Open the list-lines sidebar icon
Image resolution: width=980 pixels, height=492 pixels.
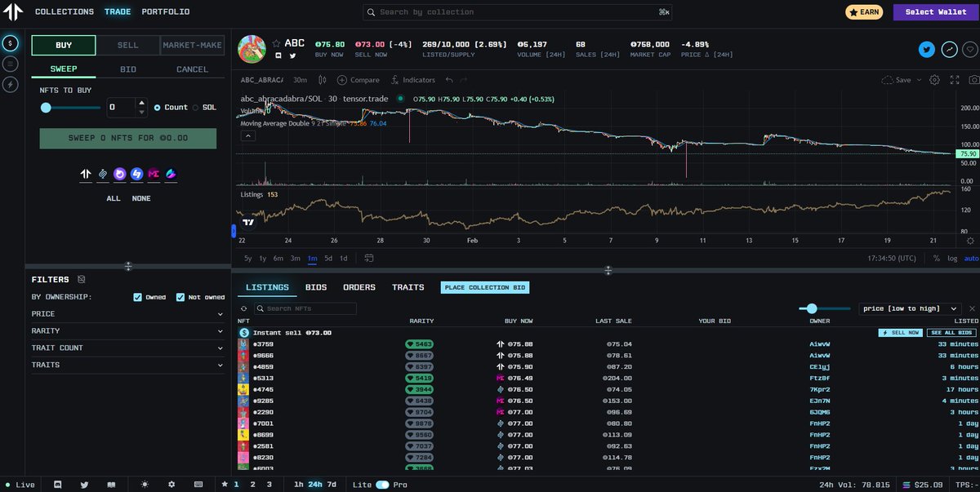tap(11, 64)
